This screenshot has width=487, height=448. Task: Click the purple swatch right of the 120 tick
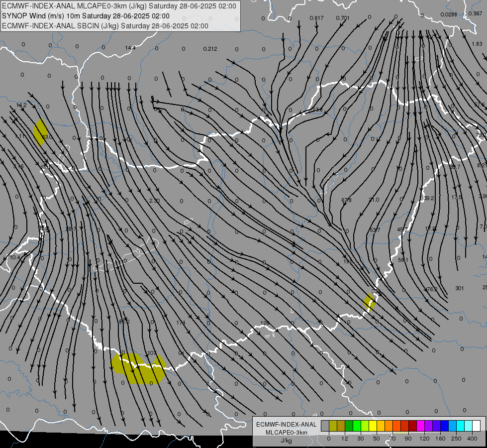429,426
